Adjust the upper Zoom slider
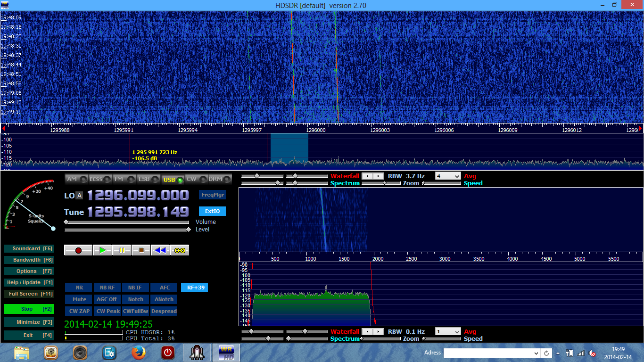This screenshot has width=644, height=362. (380, 183)
